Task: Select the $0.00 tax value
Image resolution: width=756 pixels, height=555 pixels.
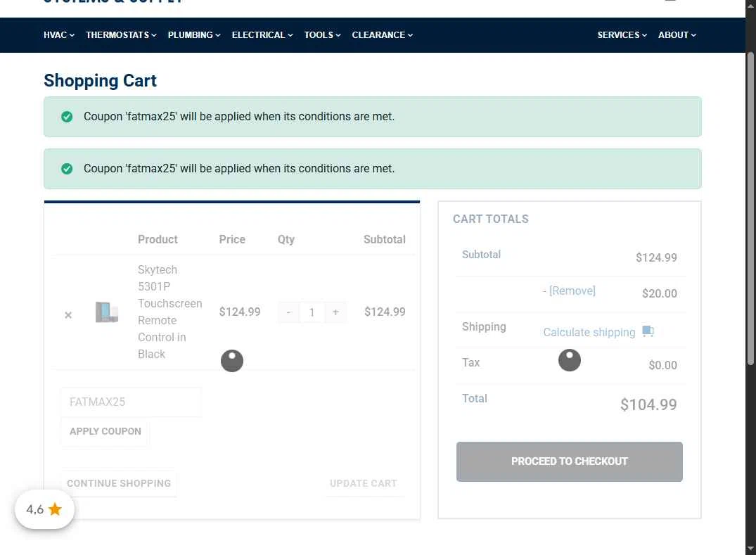Action: 663,366
